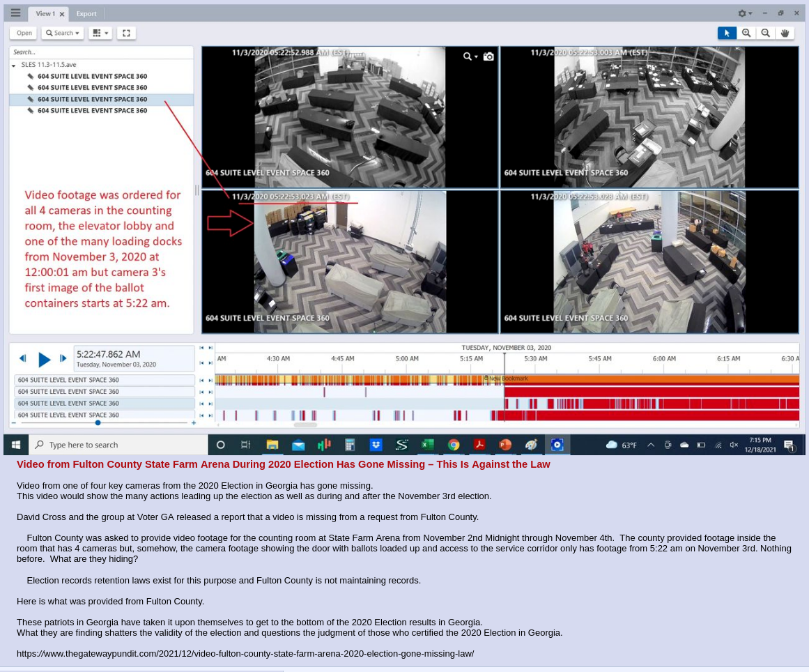
Task: Open the Calculator from the taskbar
Action: (x=350, y=445)
